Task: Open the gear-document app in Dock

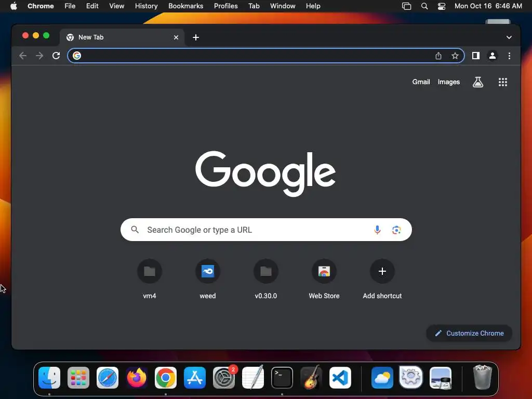Action: point(411,377)
